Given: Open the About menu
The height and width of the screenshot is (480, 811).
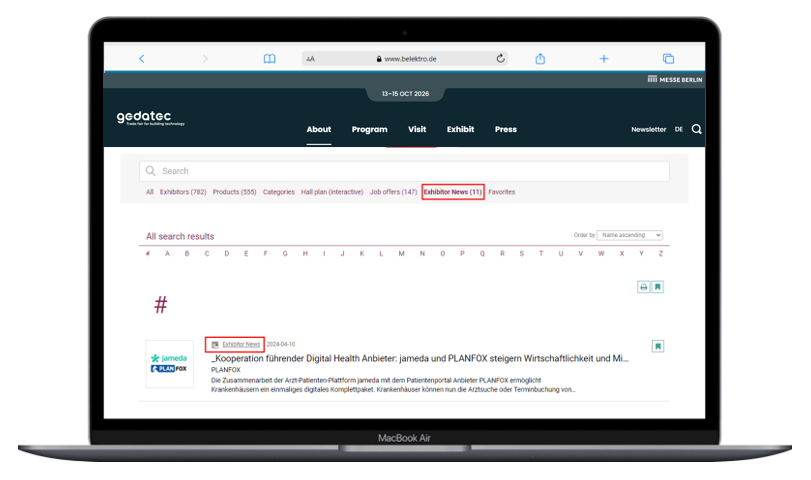Looking at the screenshot, I should [x=319, y=129].
